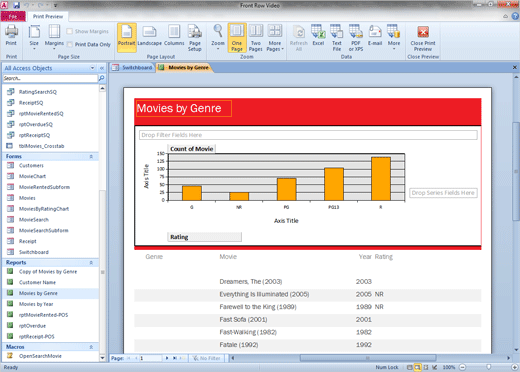Screen dimensions: 520x372
Task: Select the rptOverdue report
Action: click(x=32, y=326)
